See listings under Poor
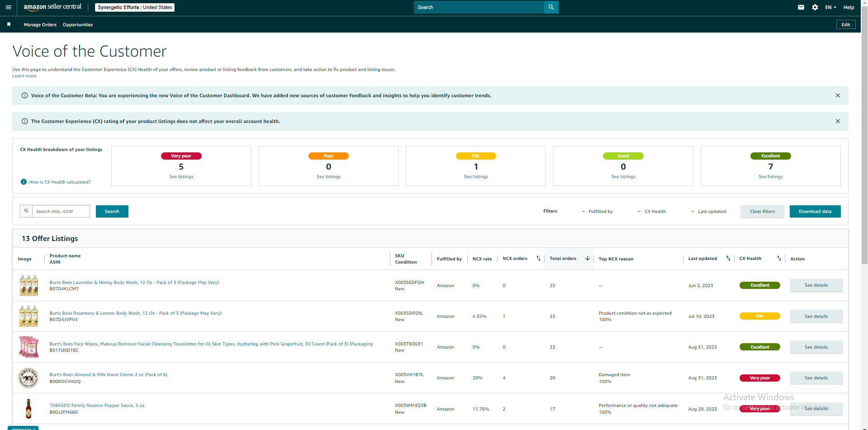 pyautogui.click(x=329, y=177)
